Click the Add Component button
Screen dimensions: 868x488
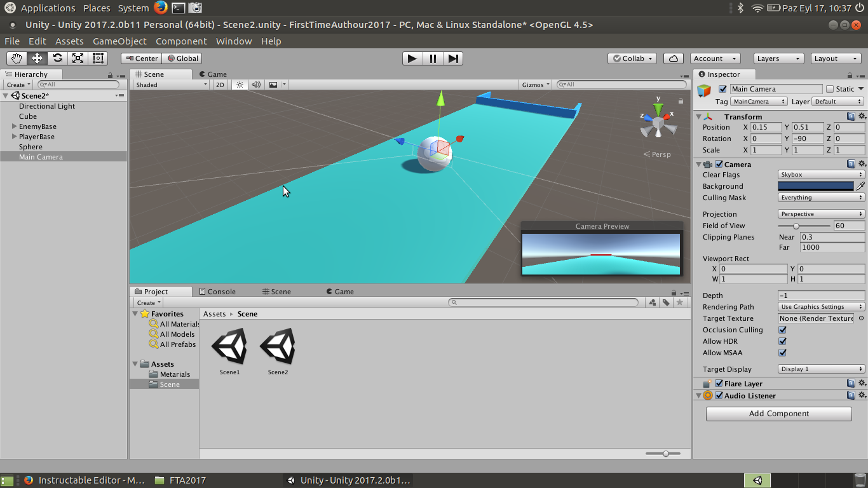tap(779, 414)
